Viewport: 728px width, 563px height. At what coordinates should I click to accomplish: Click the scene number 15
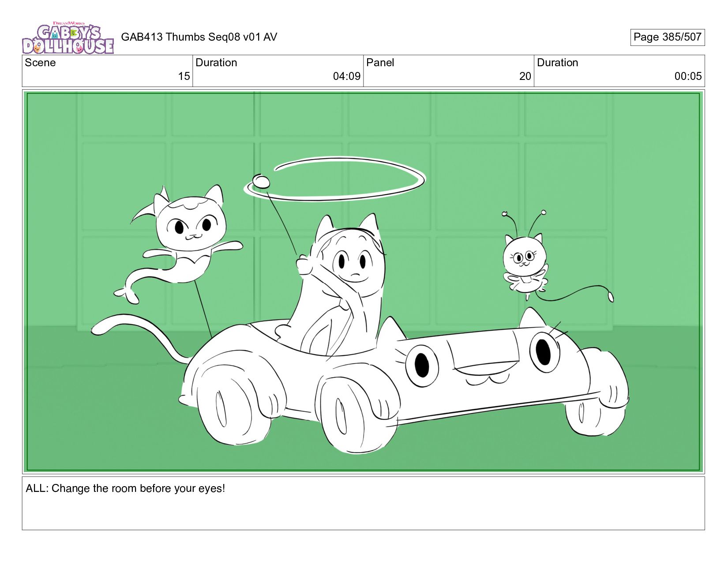tap(184, 76)
